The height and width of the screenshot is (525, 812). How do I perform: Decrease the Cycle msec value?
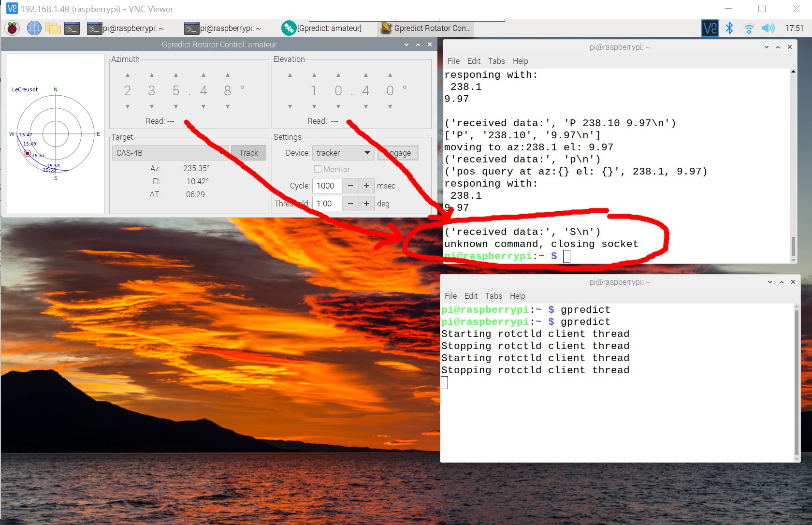click(350, 186)
